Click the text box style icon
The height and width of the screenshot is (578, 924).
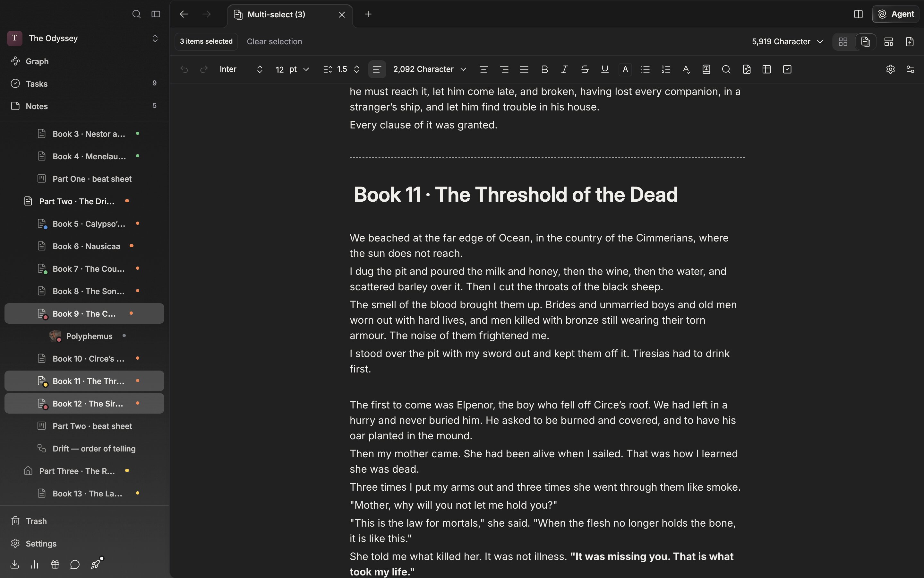706,69
